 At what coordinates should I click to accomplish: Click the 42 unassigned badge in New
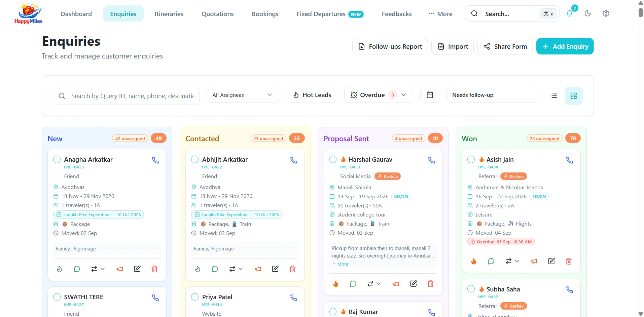(x=130, y=138)
